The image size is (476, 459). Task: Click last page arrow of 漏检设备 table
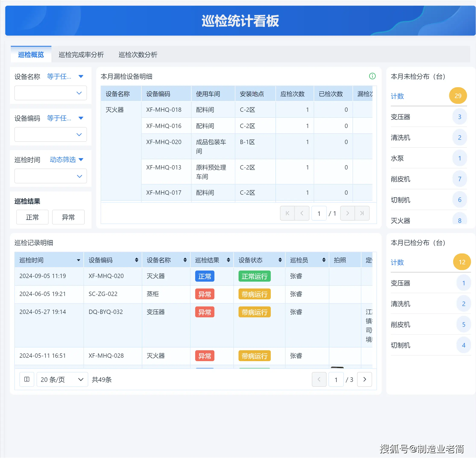click(362, 213)
